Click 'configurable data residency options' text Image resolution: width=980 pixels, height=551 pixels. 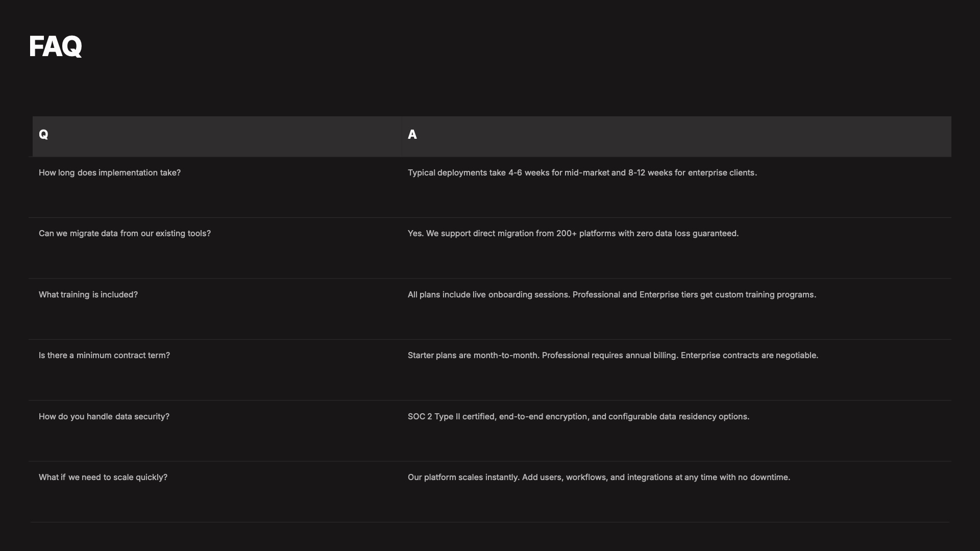pos(678,417)
